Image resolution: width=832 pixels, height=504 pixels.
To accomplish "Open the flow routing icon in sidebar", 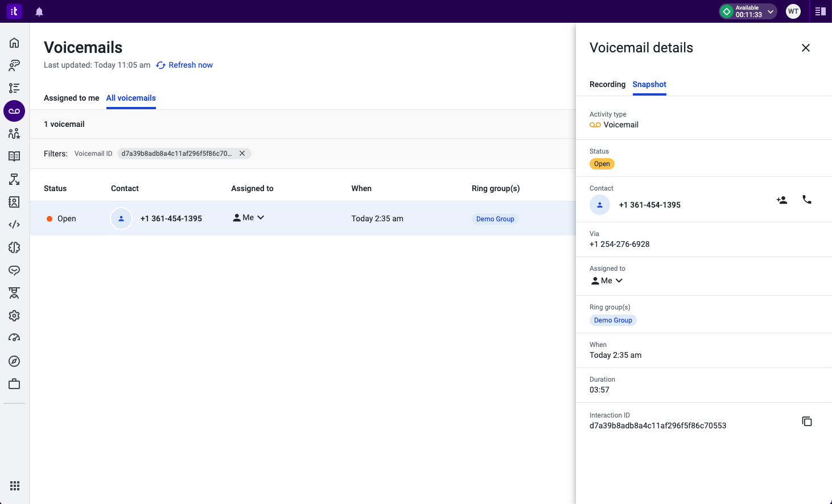I will click(14, 179).
